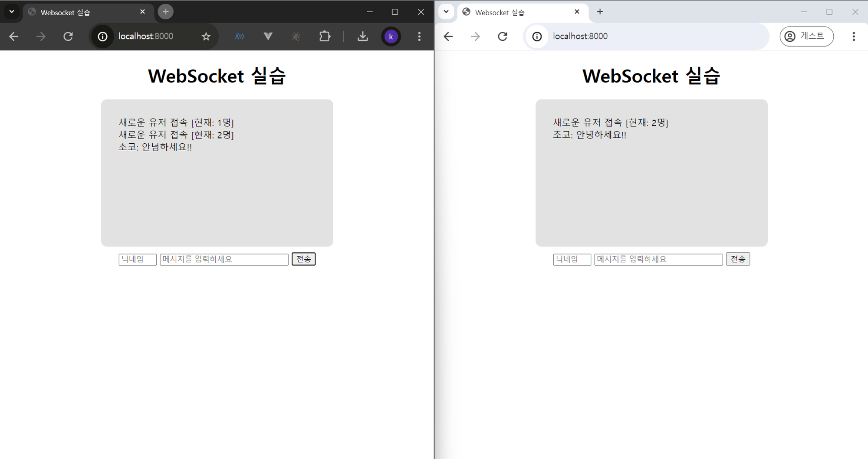
Task: Close the left browser's Websocket tab
Action: [x=142, y=12]
